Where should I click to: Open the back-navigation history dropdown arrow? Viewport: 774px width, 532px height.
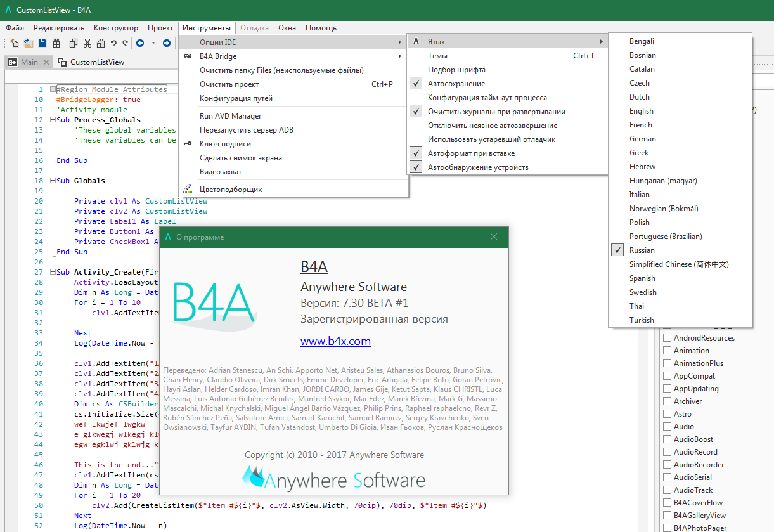153,43
